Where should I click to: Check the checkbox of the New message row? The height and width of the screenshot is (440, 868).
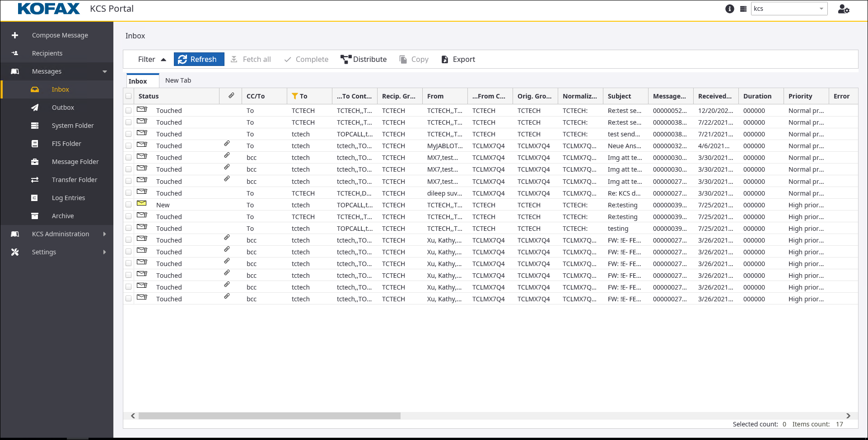129,205
